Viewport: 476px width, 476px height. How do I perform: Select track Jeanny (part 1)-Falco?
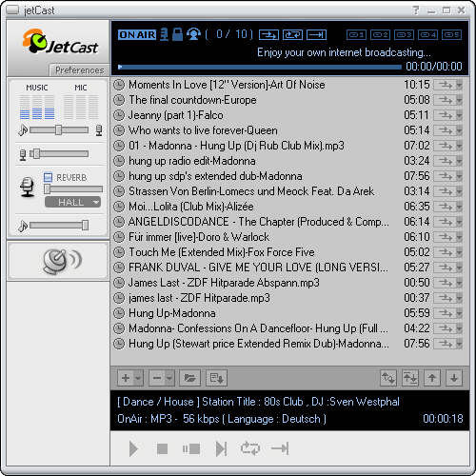click(175, 115)
